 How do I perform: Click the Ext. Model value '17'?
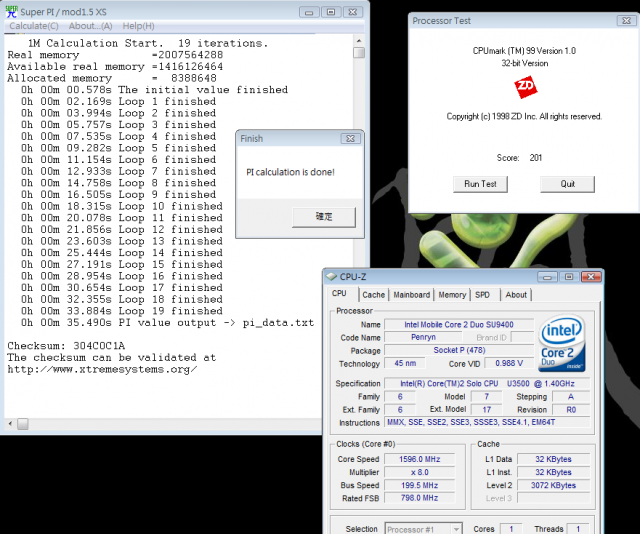[487, 409]
